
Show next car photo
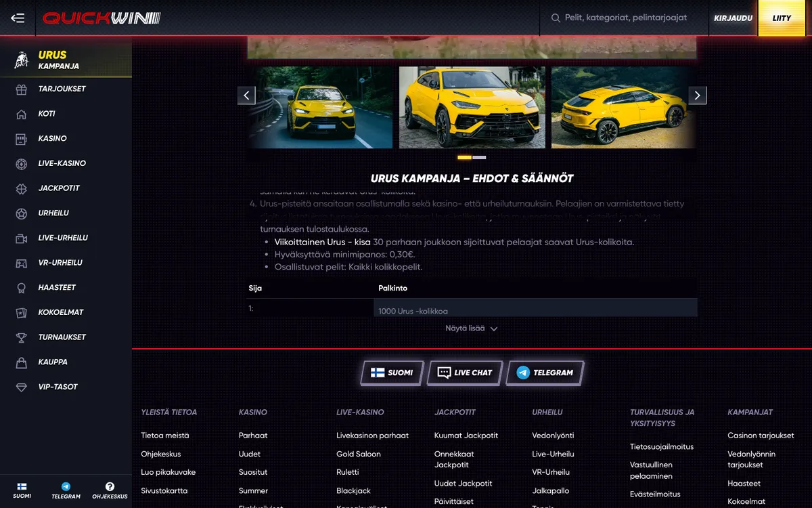(698, 96)
